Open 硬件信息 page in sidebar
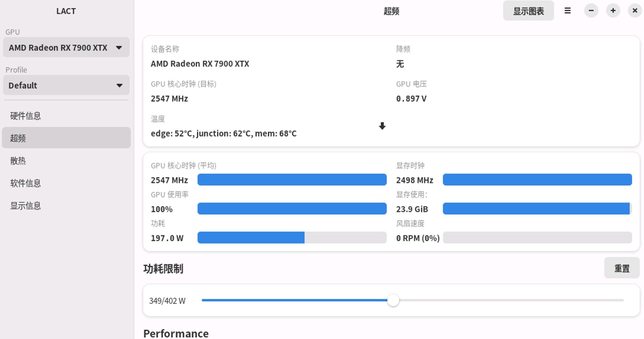The height and width of the screenshot is (339, 644). coord(66,116)
